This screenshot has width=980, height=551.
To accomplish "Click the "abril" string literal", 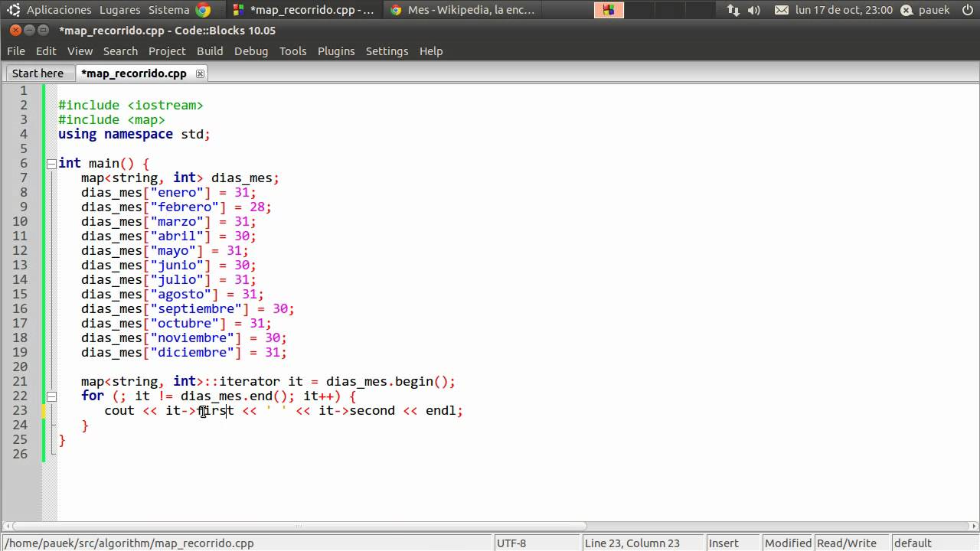I will tap(177, 236).
